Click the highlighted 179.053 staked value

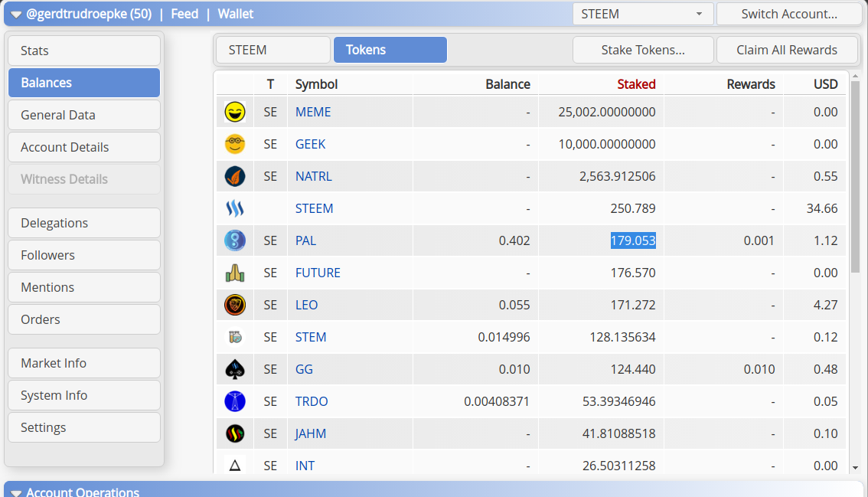(633, 240)
